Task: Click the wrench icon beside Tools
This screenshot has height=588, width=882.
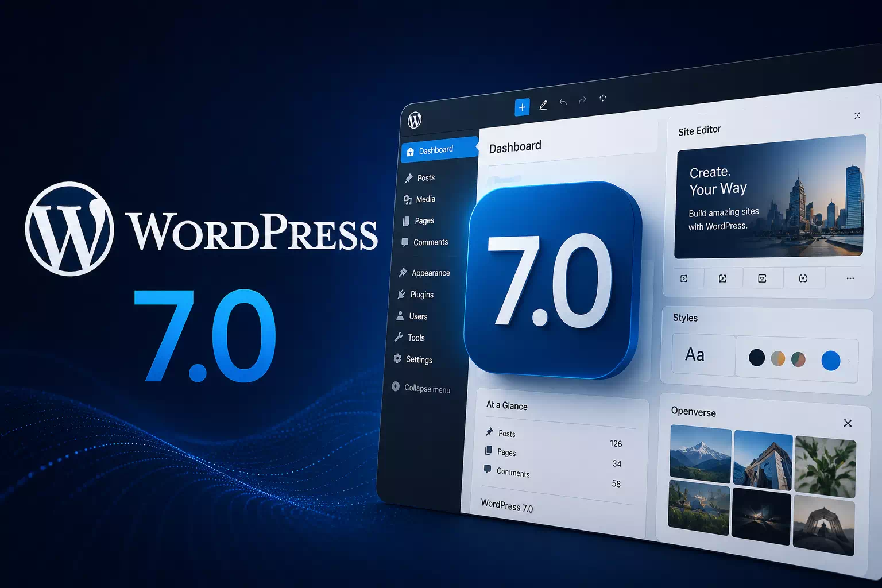Action: pos(399,337)
